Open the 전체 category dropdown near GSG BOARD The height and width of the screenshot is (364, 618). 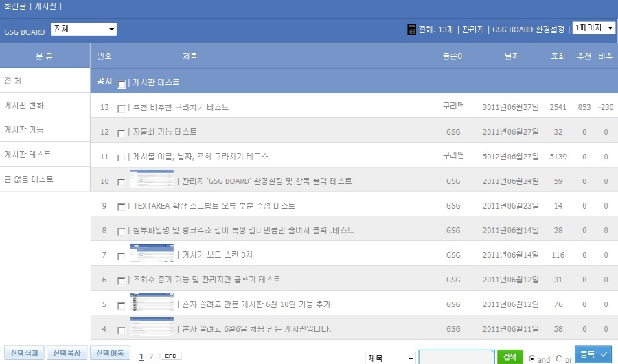coord(84,30)
